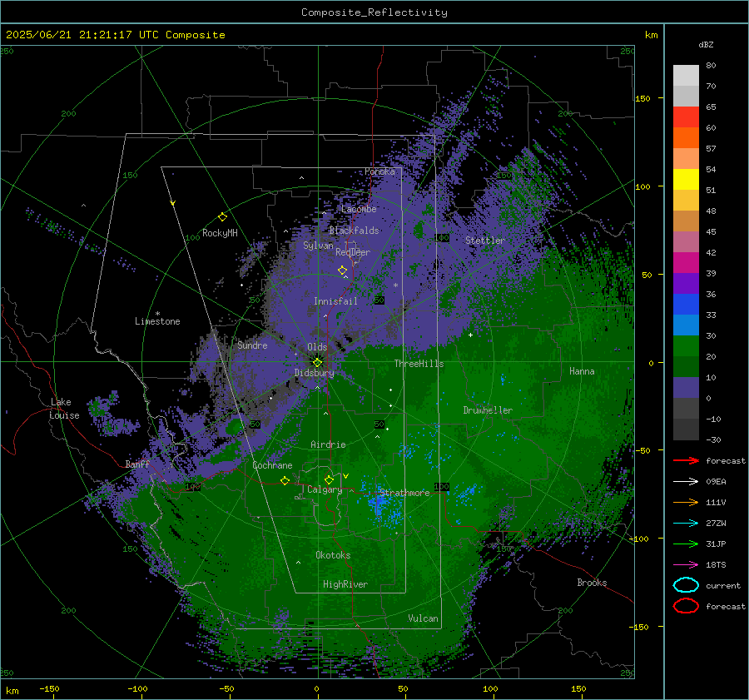Click the cyan current ellipse icon
Image resolution: width=749 pixels, height=700 pixels.
tap(686, 585)
